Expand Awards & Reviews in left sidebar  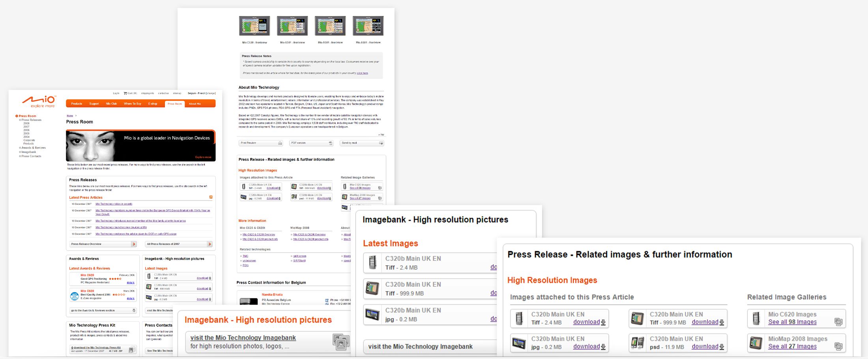coord(34,148)
